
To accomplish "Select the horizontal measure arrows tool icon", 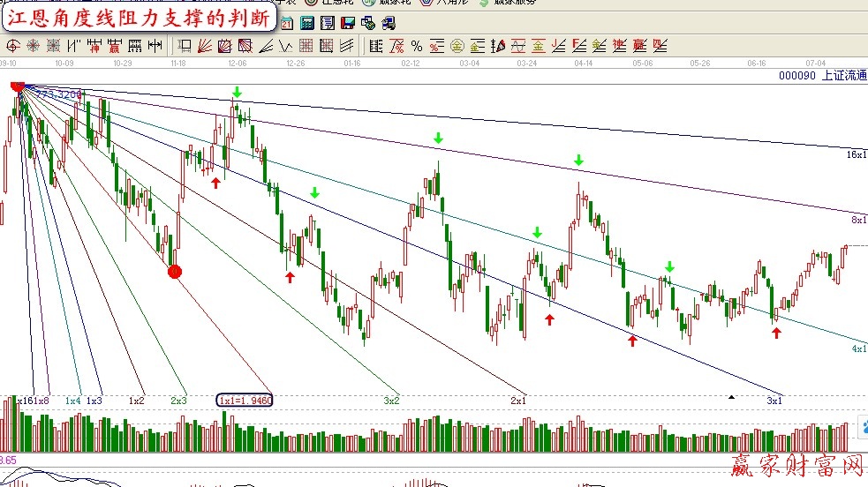I will click(155, 46).
